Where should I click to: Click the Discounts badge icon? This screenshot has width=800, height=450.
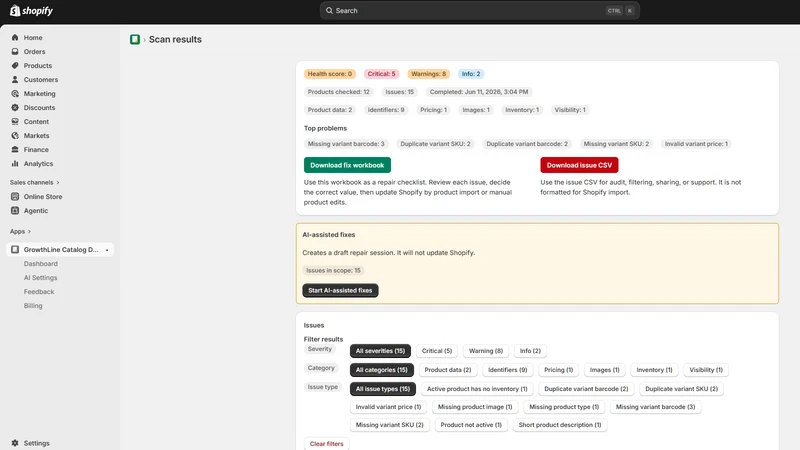click(x=15, y=108)
